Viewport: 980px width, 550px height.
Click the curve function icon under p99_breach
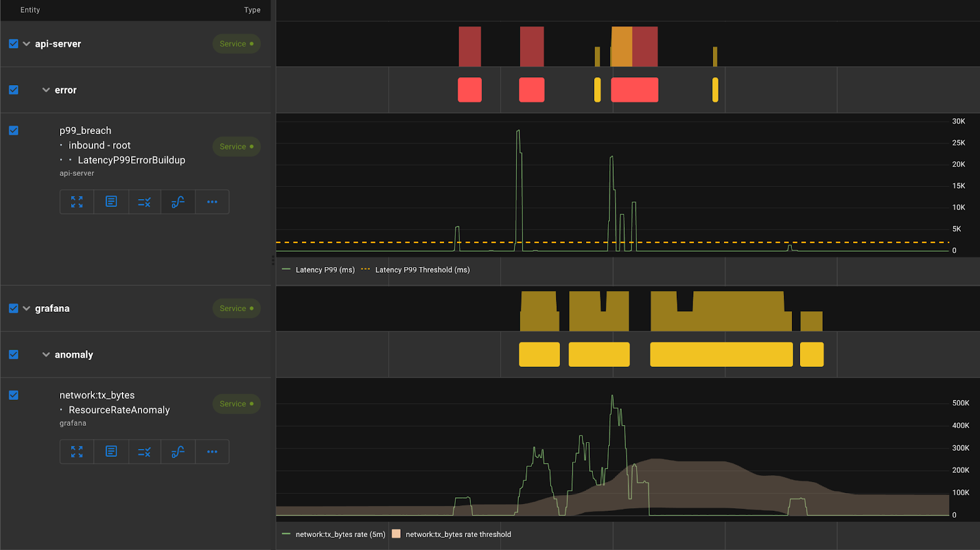[178, 202]
